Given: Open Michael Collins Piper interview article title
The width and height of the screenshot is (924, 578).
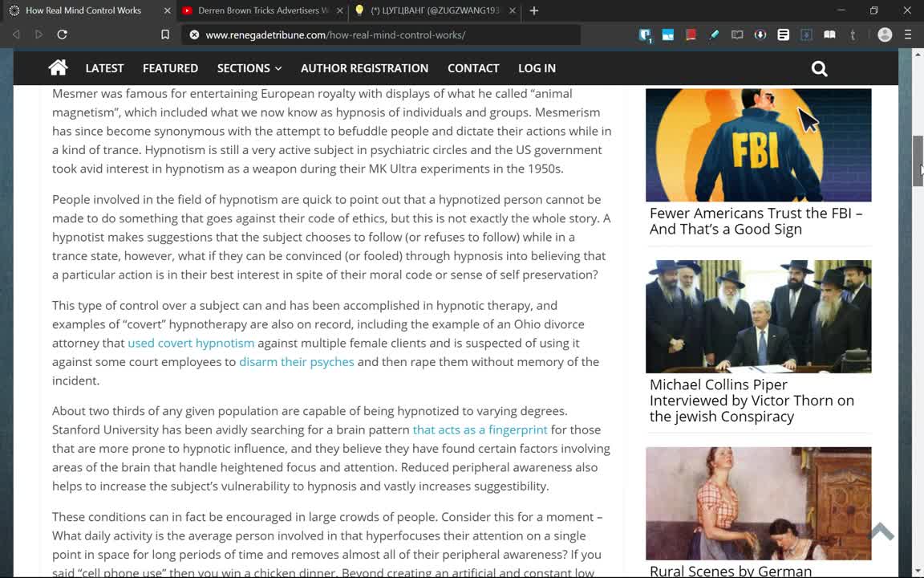Looking at the screenshot, I should (752, 401).
